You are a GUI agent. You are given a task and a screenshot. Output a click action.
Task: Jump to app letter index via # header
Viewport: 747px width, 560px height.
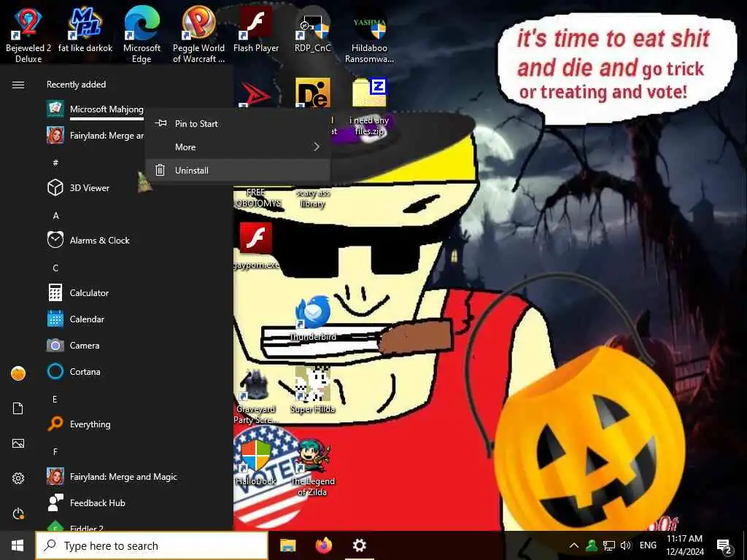click(55, 163)
